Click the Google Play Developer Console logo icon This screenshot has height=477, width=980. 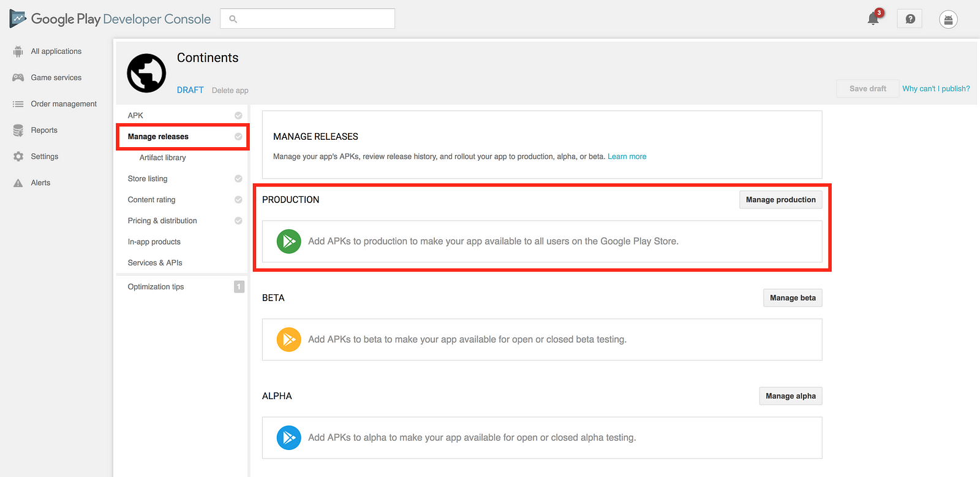pyautogui.click(x=18, y=19)
